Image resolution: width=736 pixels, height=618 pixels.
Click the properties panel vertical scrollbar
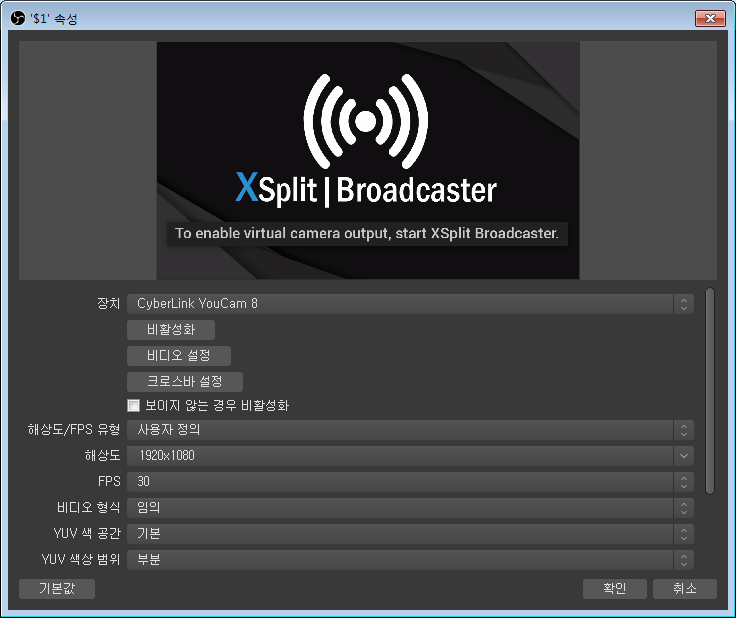click(710, 391)
